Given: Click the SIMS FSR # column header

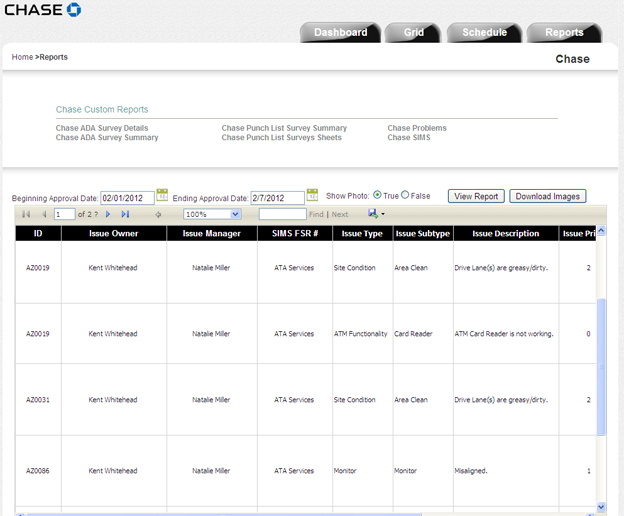Looking at the screenshot, I should [295, 234].
